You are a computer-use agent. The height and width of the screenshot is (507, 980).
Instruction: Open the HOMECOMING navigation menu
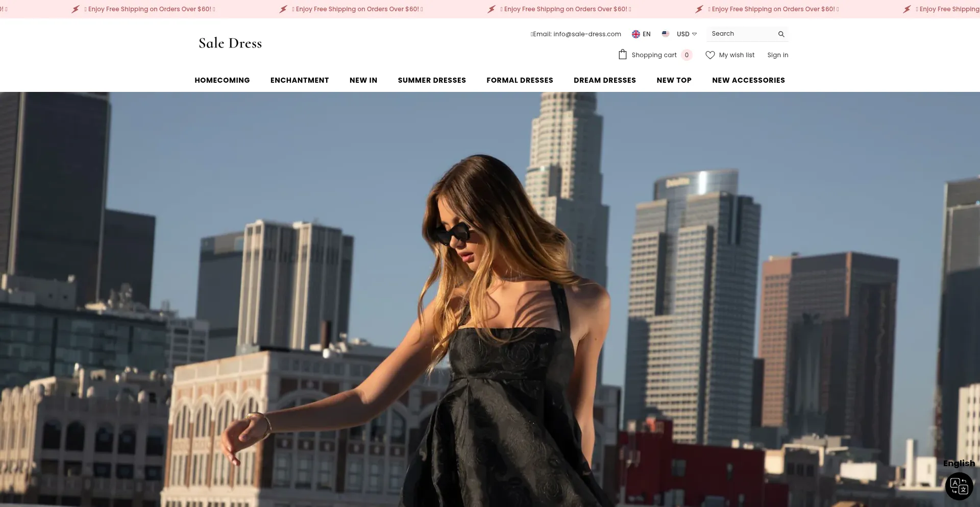[222, 80]
